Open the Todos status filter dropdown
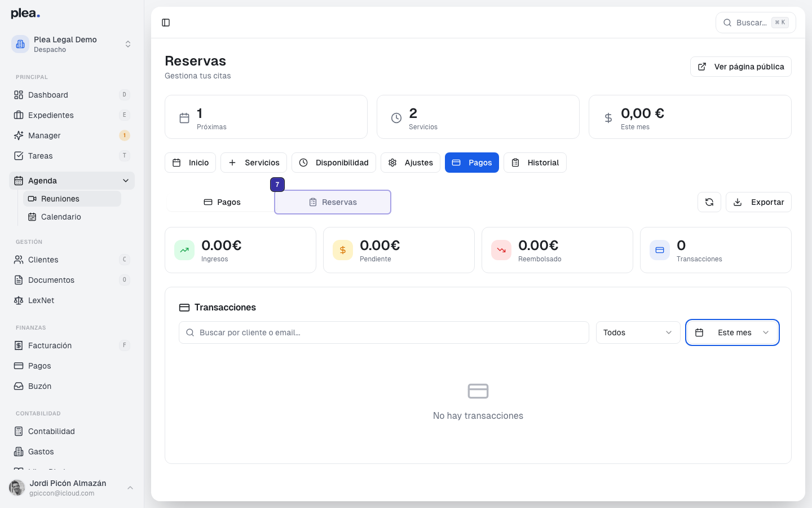The height and width of the screenshot is (508, 812). 638,332
